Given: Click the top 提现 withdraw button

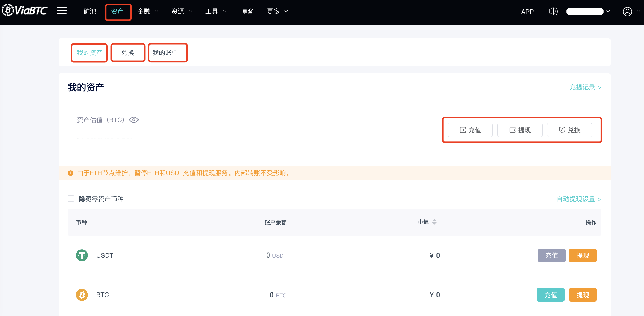Looking at the screenshot, I should pos(520,130).
